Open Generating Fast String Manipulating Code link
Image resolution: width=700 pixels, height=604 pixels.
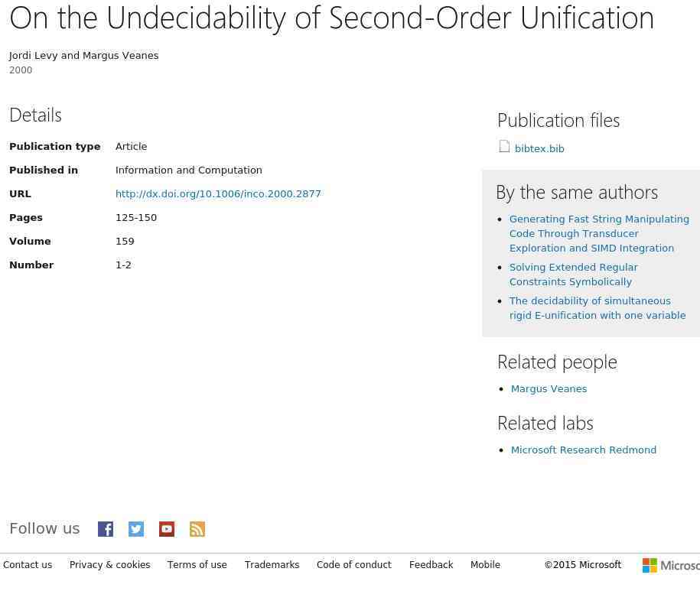coord(599,233)
